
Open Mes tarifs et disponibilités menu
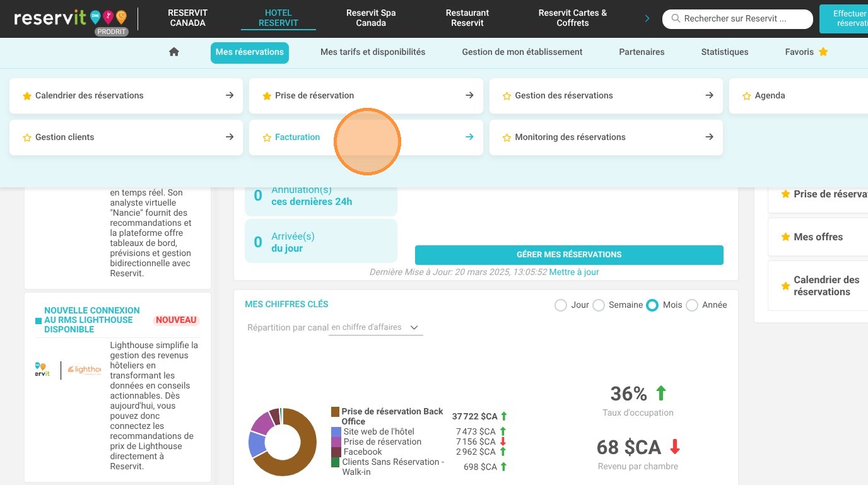pos(373,52)
